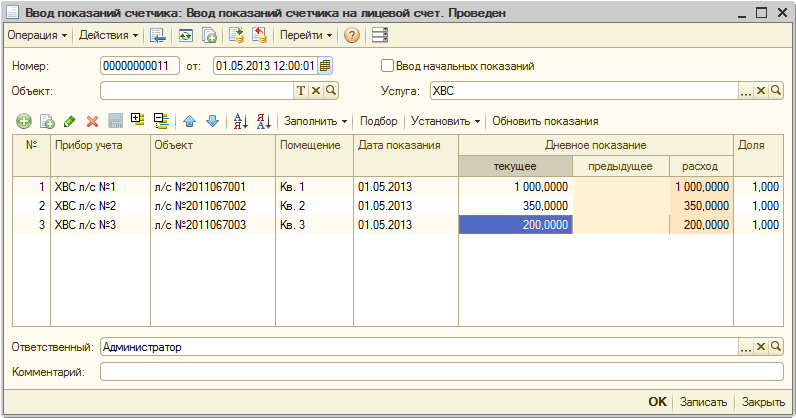The width and height of the screenshot is (796, 418).
Task: Sort table rows descending
Action: point(264,121)
